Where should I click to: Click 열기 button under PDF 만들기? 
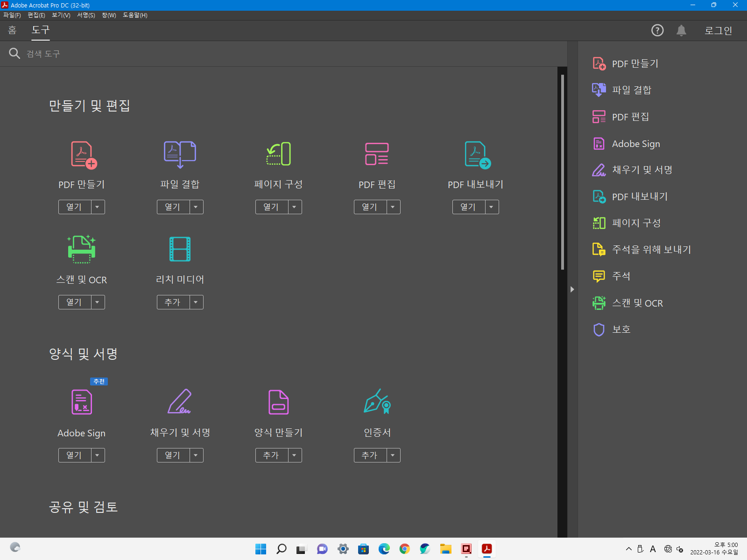coord(75,207)
